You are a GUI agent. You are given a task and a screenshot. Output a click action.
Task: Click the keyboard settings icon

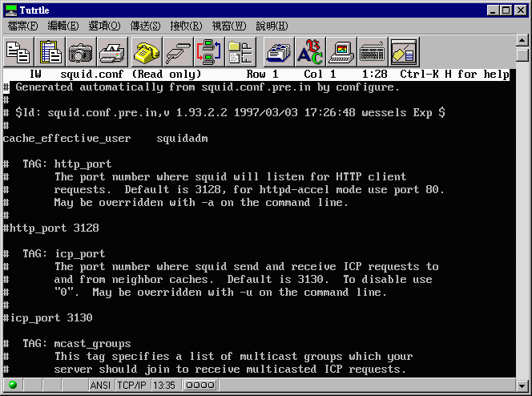point(372,52)
